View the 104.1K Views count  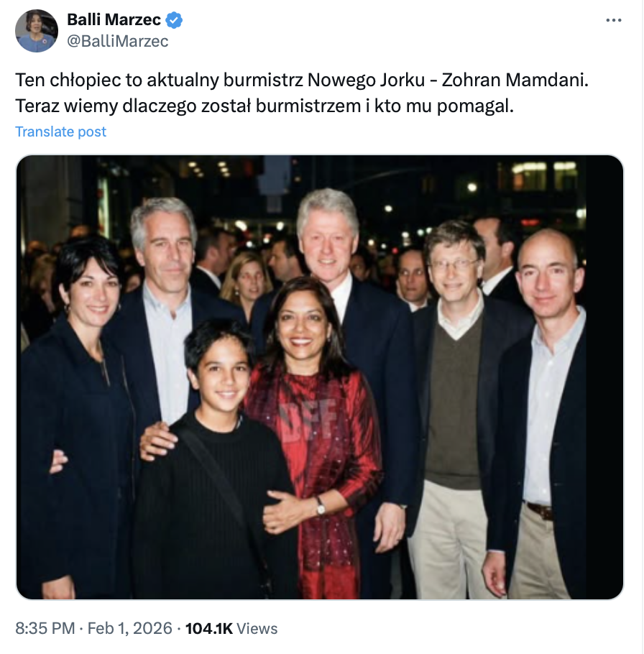click(x=231, y=628)
